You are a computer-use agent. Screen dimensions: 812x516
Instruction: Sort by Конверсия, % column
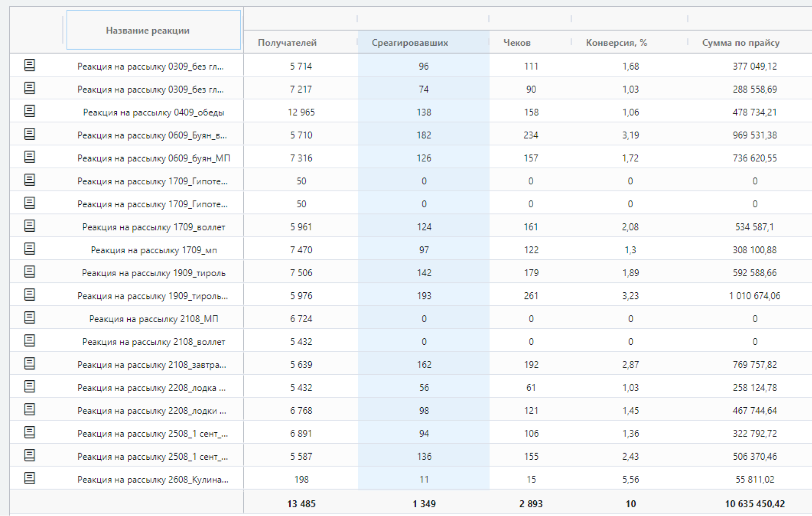click(616, 43)
